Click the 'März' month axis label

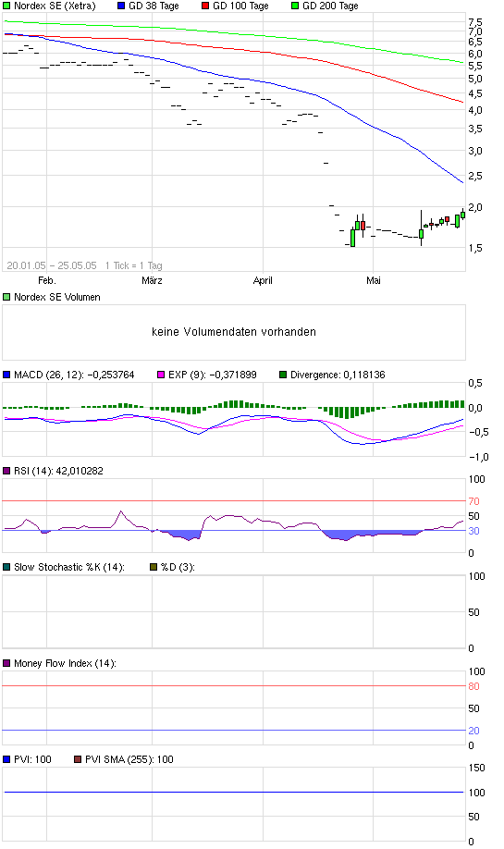tap(152, 280)
